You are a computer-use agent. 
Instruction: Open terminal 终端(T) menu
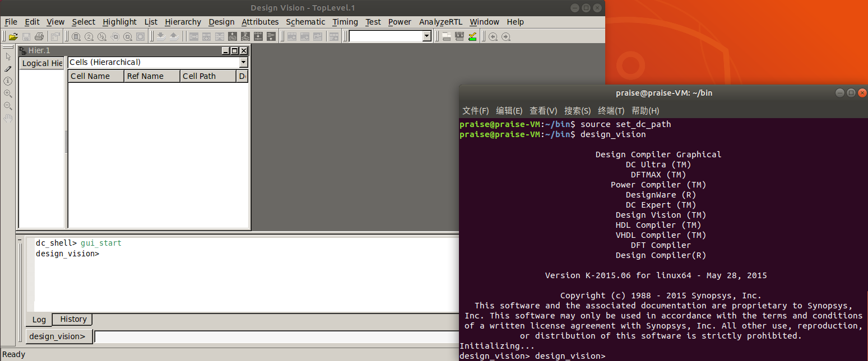pyautogui.click(x=611, y=111)
